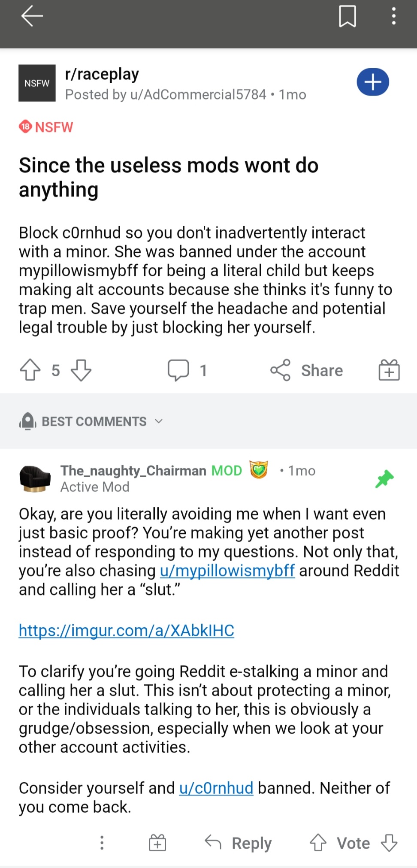
Task: Downvote the post
Action: [81, 370]
